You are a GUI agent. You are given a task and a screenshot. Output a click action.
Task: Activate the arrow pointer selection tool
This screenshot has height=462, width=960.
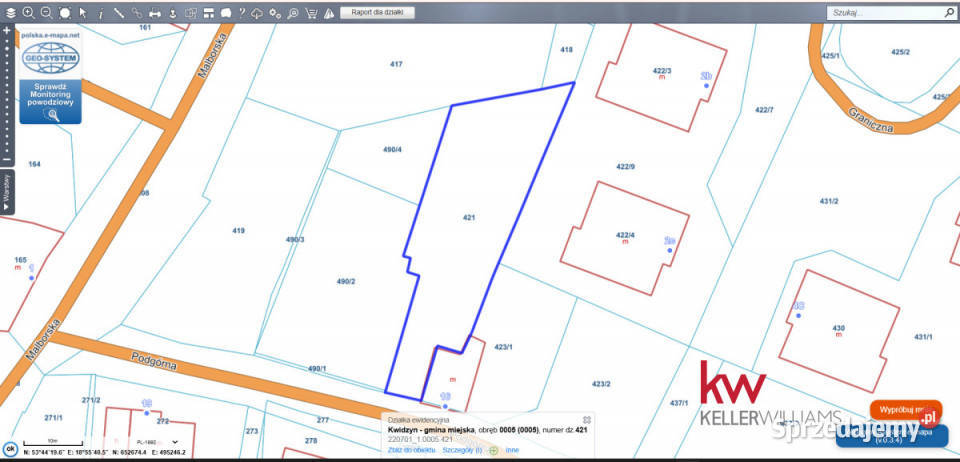pos(83,13)
